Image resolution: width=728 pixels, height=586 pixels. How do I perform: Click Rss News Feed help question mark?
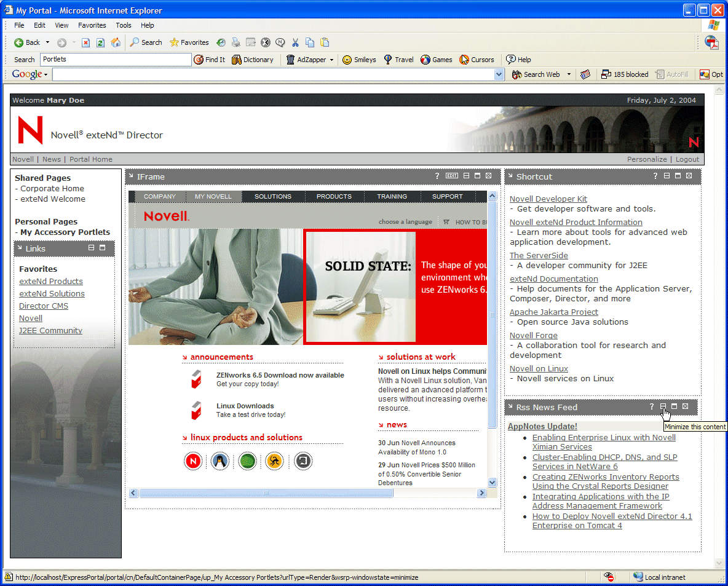(651, 407)
